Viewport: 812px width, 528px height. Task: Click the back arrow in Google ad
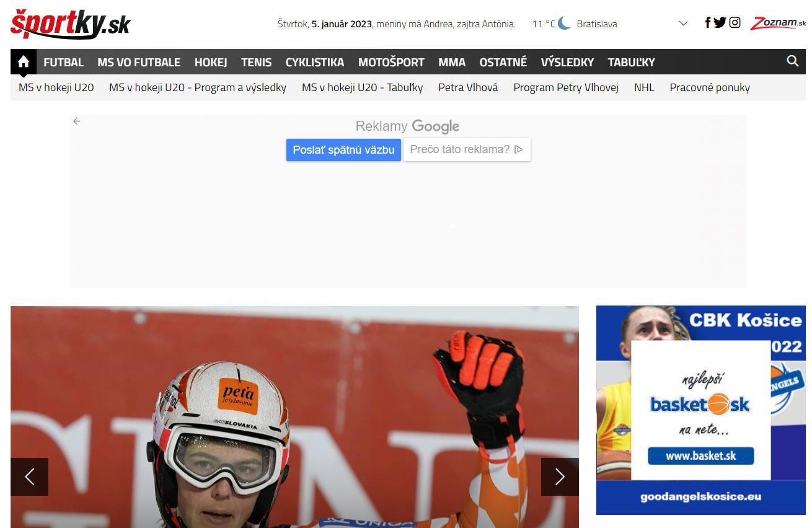tap(77, 121)
